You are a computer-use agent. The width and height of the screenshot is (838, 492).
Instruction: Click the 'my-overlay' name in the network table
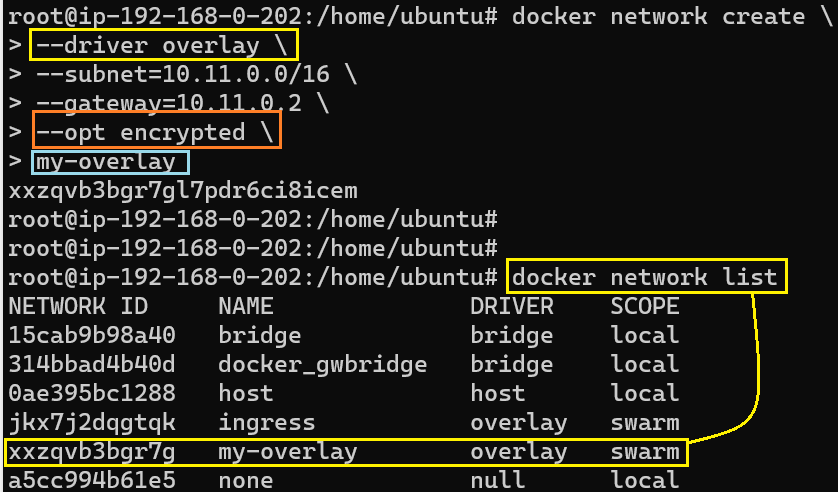[x=287, y=452]
